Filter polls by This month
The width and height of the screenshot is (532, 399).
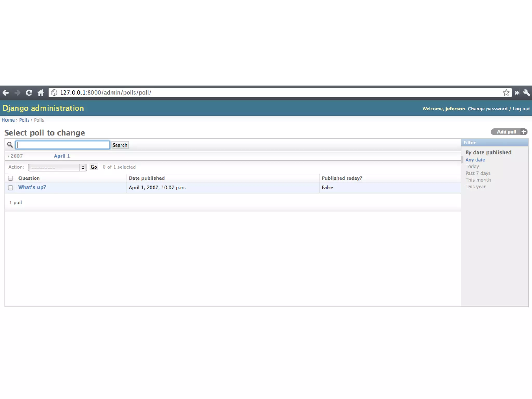478,180
